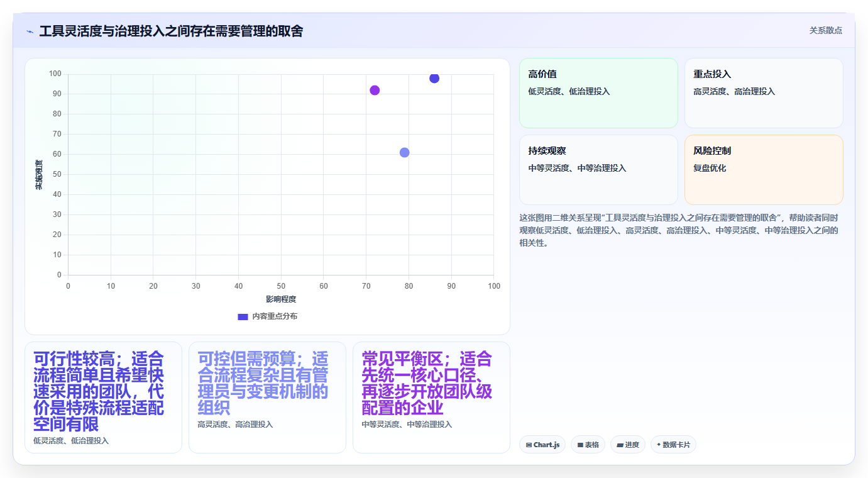Click the main title 工具灵活度与治理投入

click(x=171, y=31)
